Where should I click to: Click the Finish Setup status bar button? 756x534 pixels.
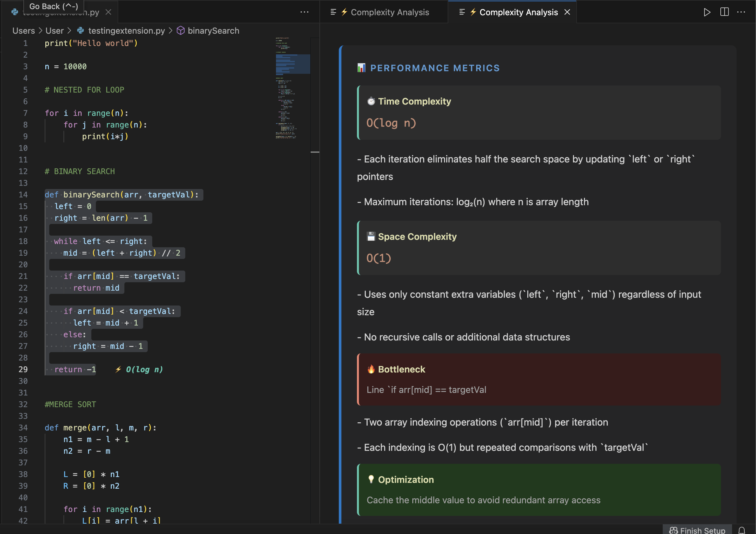point(697,530)
